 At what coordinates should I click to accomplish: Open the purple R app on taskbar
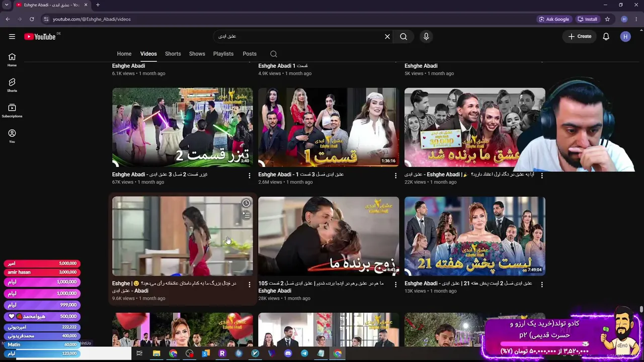pyautogui.click(x=222, y=353)
